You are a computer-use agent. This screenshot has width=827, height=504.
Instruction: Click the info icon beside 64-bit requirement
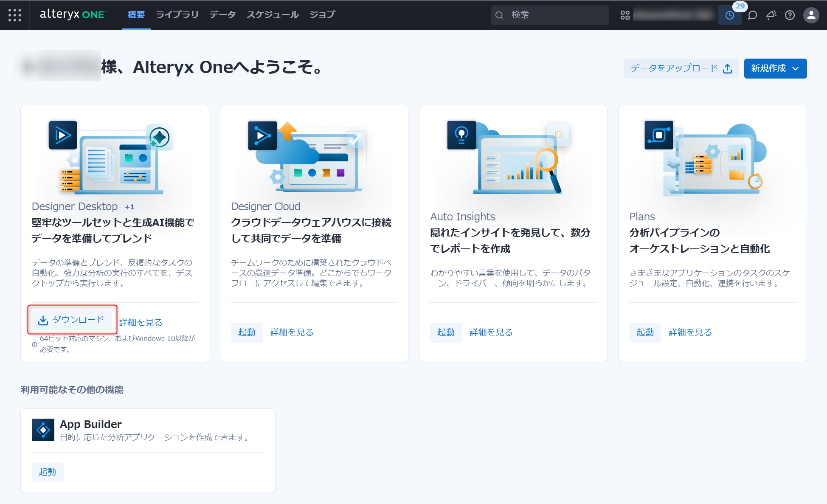click(35, 344)
